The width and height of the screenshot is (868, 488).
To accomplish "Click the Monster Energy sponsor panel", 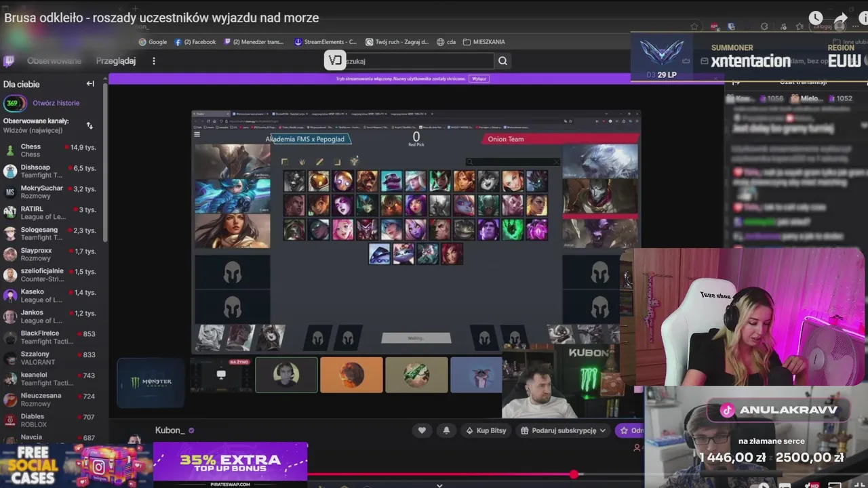I will coord(151,382).
